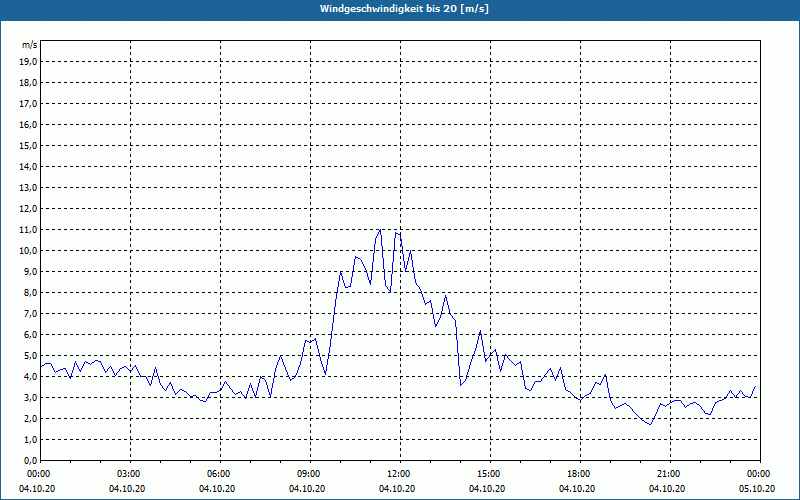The height and width of the screenshot is (500, 800).
Task: Click the 'm/s' unit label
Action: click(29, 45)
